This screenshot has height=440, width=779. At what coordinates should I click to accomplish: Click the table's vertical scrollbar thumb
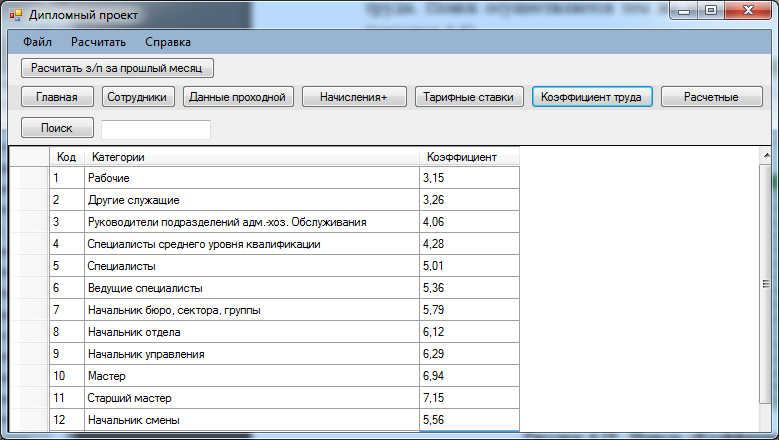[766, 284]
